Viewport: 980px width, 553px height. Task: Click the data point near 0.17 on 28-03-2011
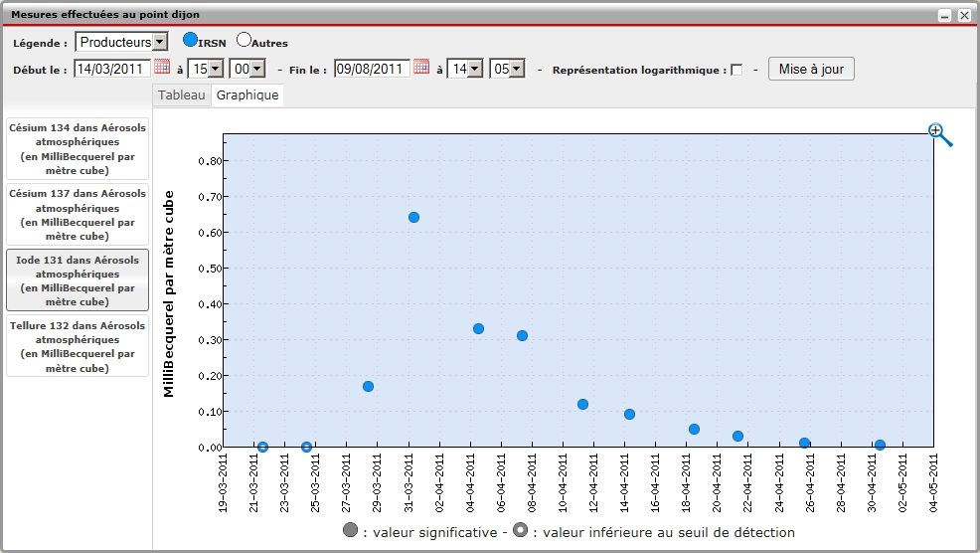pyautogui.click(x=368, y=387)
